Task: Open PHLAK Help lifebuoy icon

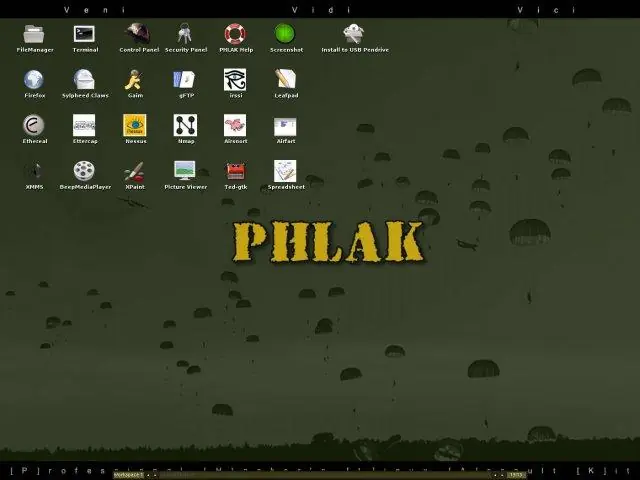Action: [x=235, y=34]
